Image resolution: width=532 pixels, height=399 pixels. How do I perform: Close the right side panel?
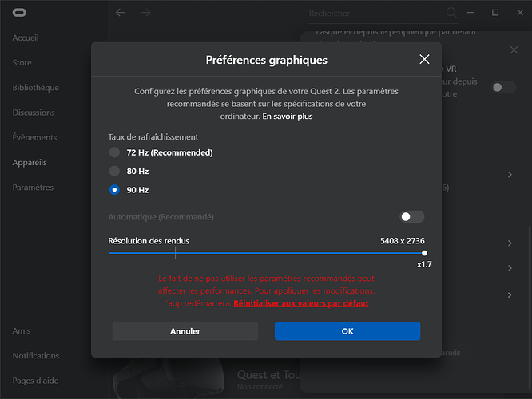(514, 50)
